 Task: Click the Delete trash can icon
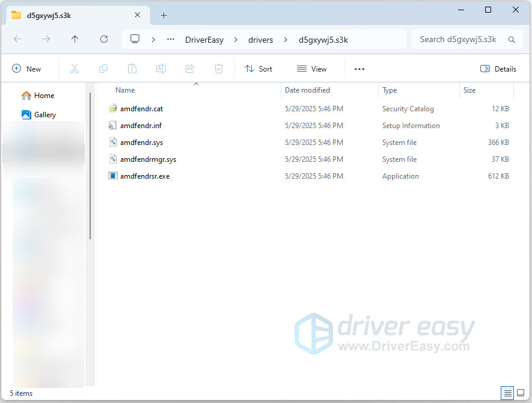click(x=219, y=69)
